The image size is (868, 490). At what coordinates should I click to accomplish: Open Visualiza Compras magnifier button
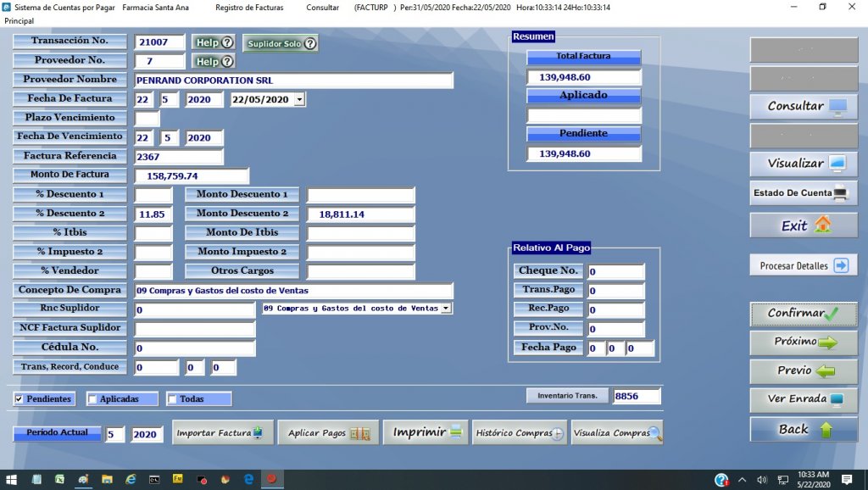coord(617,433)
